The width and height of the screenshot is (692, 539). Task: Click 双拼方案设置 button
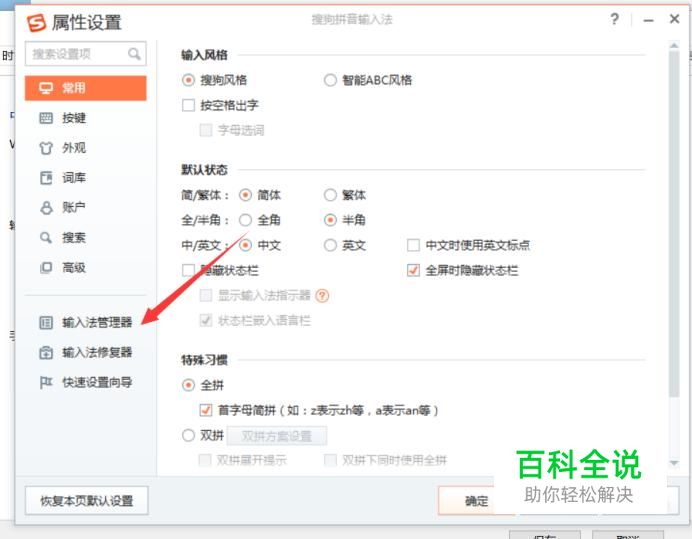click(277, 436)
